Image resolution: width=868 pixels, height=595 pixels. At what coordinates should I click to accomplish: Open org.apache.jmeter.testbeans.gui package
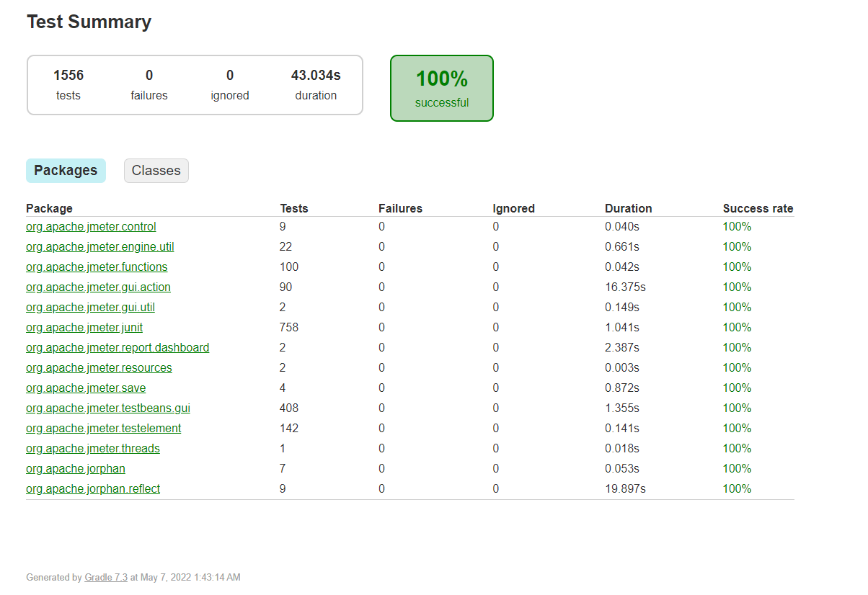108,408
